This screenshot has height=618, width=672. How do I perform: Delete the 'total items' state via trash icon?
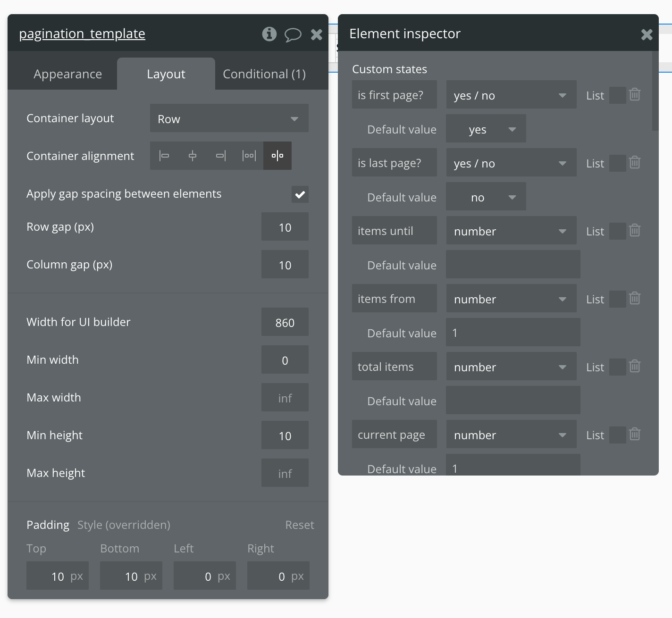(x=635, y=367)
